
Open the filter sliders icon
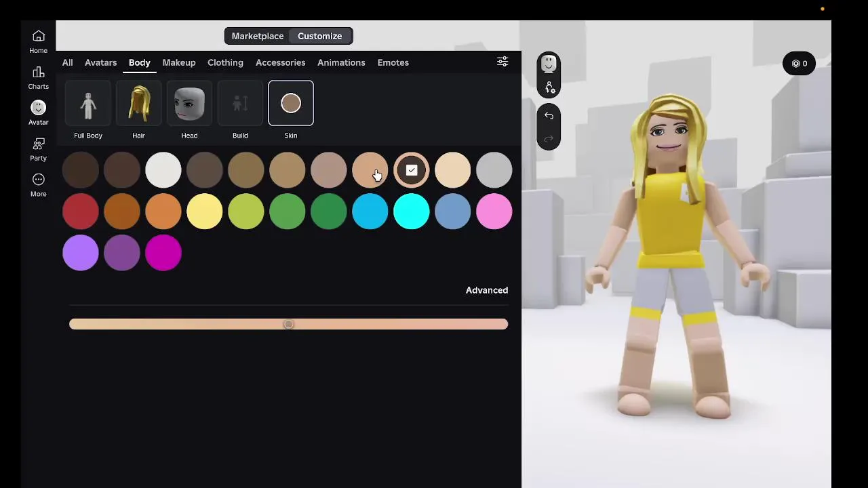(502, 62)
